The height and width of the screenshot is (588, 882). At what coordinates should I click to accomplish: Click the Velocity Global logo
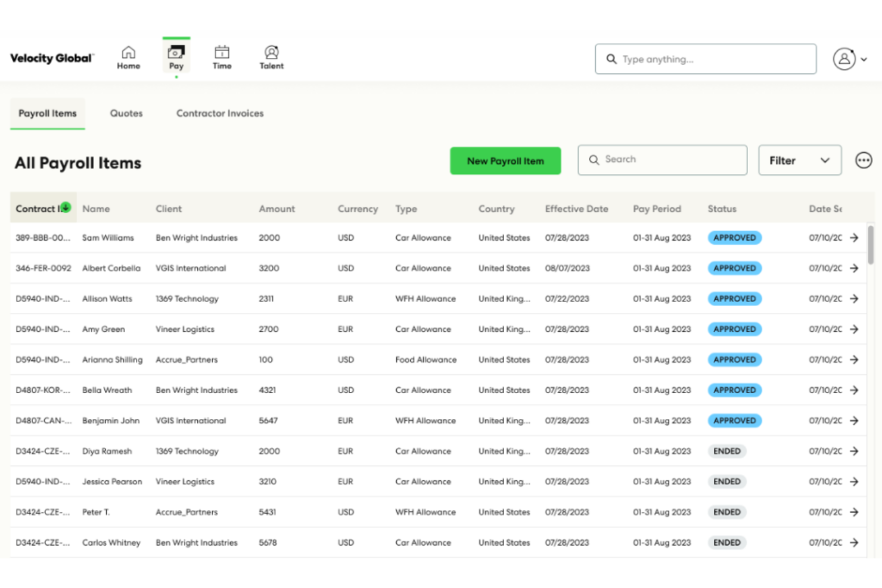[52, 58]
